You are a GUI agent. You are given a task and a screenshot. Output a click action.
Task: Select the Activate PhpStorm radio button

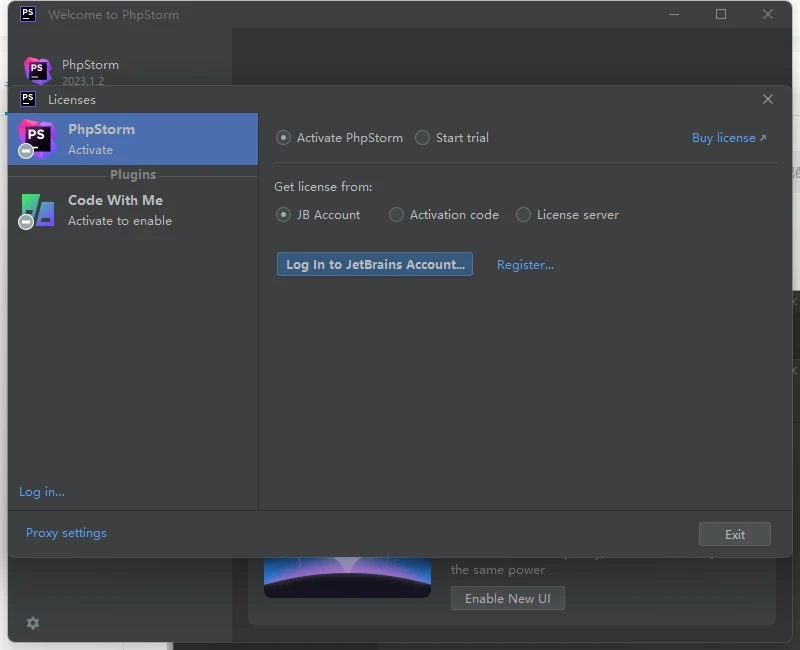coord(284,138)
